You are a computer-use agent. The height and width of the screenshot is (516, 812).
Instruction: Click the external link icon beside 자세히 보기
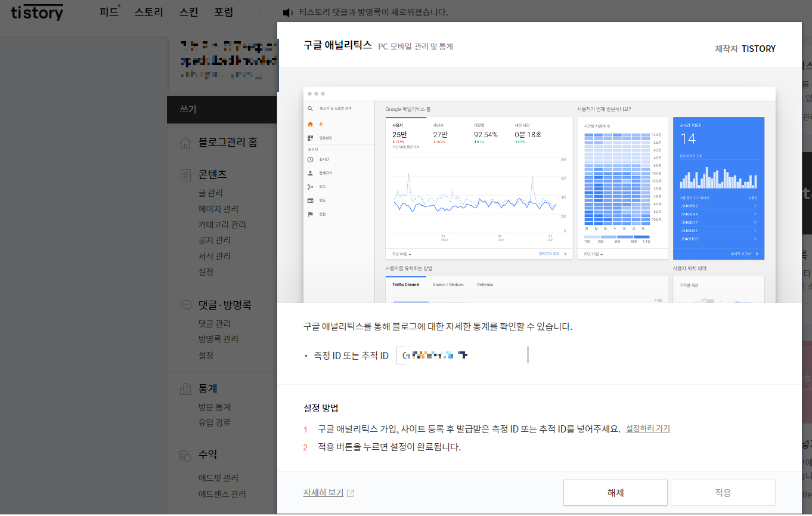coord(351,493)
